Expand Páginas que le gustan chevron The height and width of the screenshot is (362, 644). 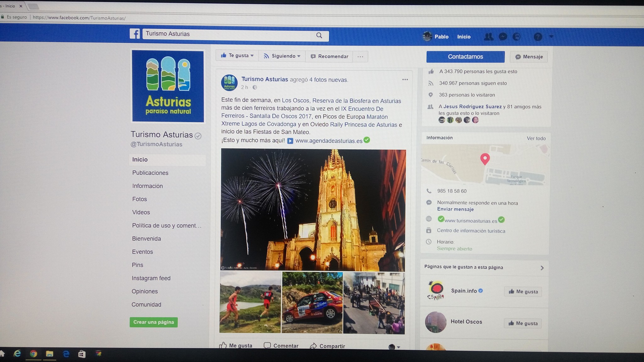[542, 268]
